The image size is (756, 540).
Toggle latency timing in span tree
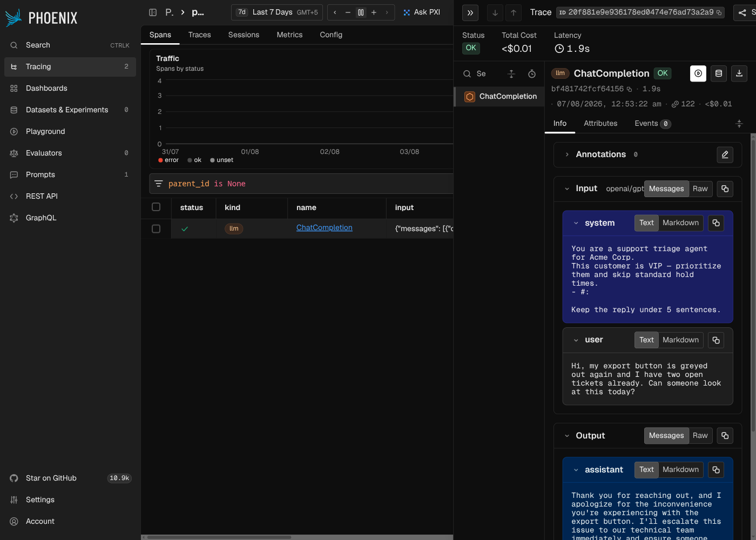point(532,74)
